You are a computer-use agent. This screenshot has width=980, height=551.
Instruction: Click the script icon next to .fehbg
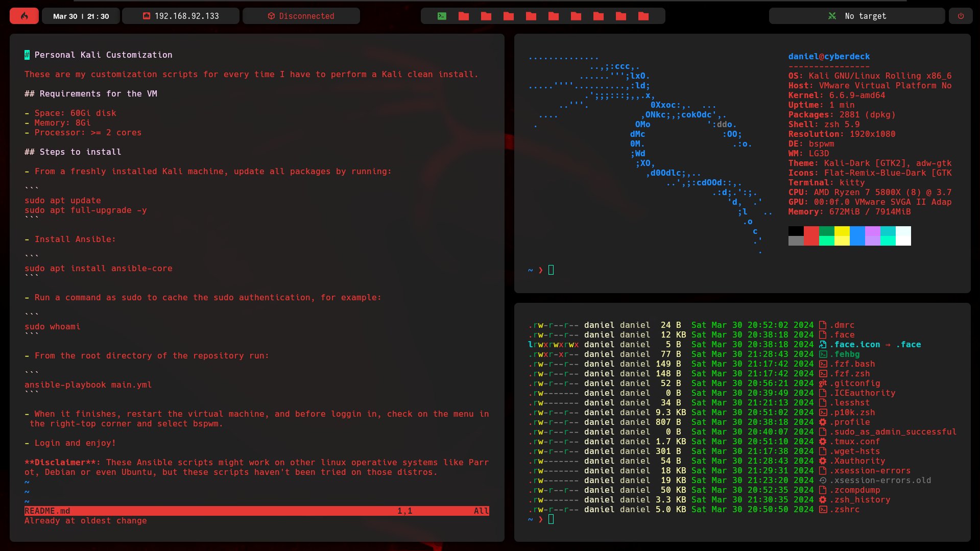[x=823, y=354]
